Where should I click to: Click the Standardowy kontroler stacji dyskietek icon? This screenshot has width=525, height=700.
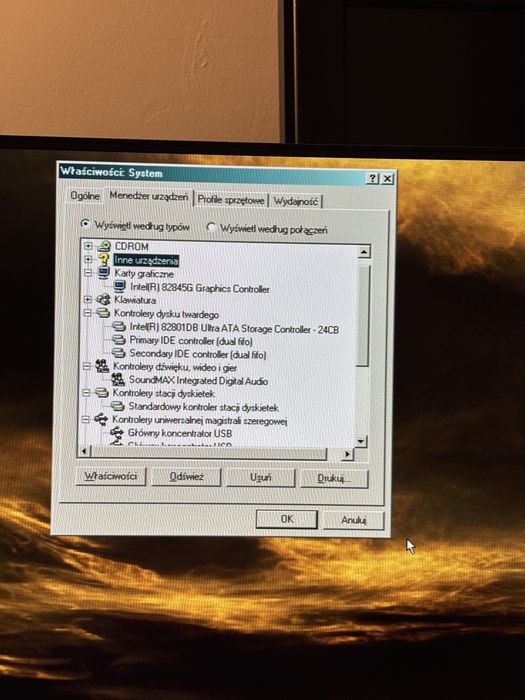[x=117, y=406]
